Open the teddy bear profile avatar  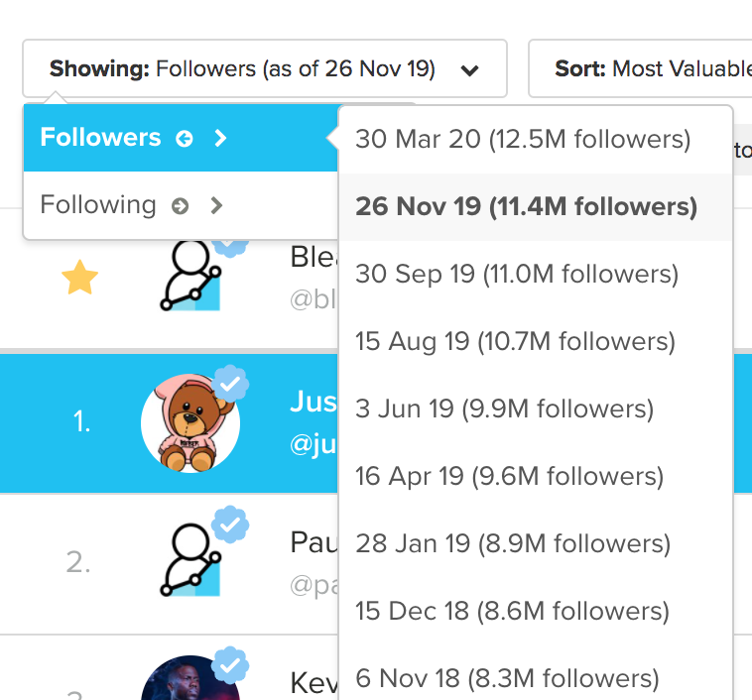pos(190,423)
